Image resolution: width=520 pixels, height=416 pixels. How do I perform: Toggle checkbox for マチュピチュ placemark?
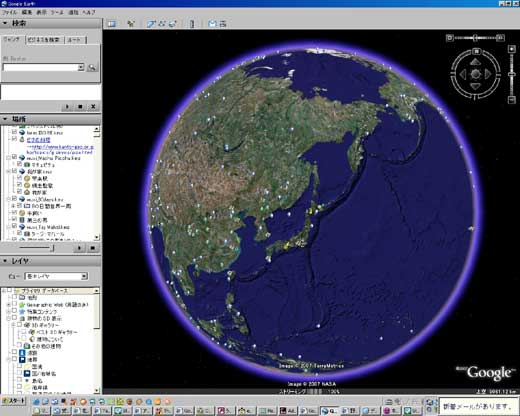click(x=19, y=164)
